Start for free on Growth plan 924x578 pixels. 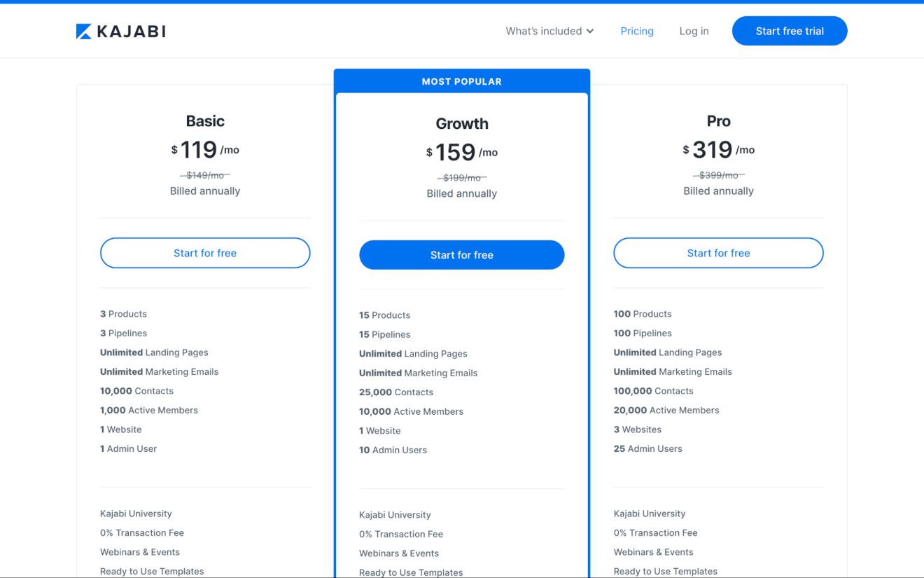click(462, 255)
